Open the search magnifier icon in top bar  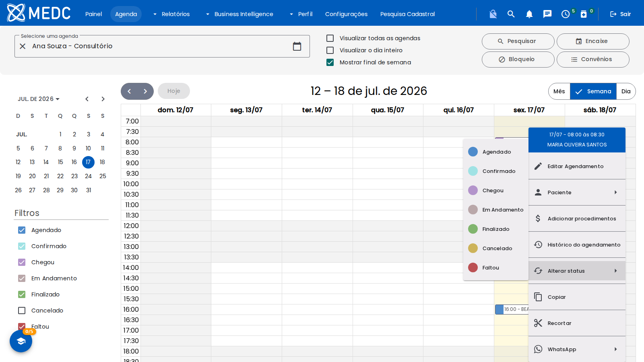click(x=511, y=14)
